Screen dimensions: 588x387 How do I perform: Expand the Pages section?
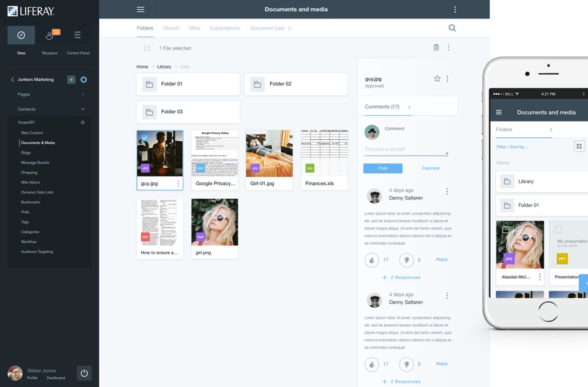(x=83, y=95)
